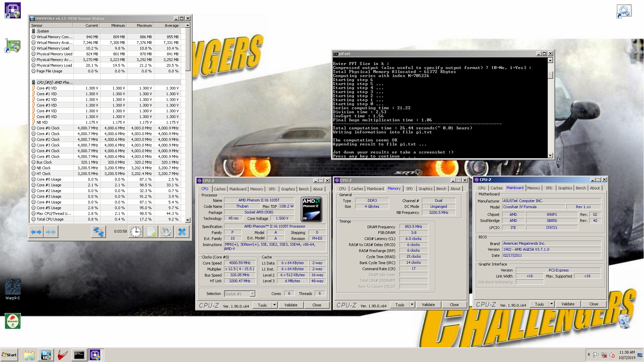Open top-right desktop gear shortcut
The width and height of the screenshot is (644, 362).
tap(624, 11)
